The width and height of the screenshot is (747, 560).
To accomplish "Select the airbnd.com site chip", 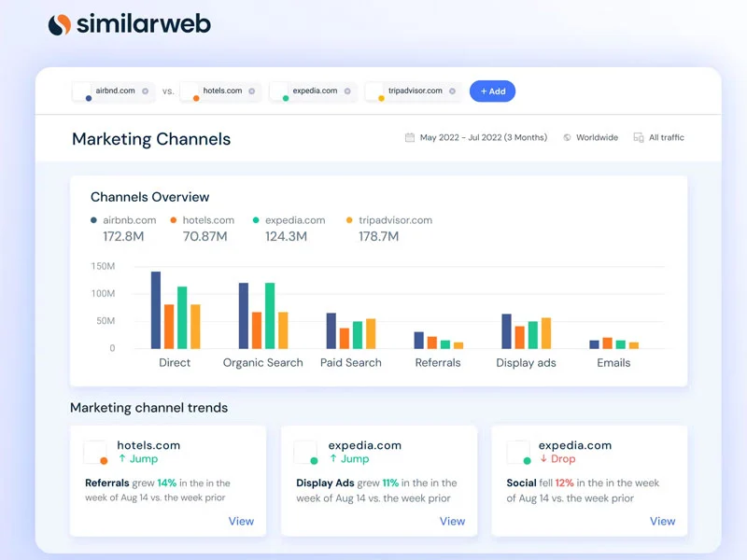I will coord(113,91).
